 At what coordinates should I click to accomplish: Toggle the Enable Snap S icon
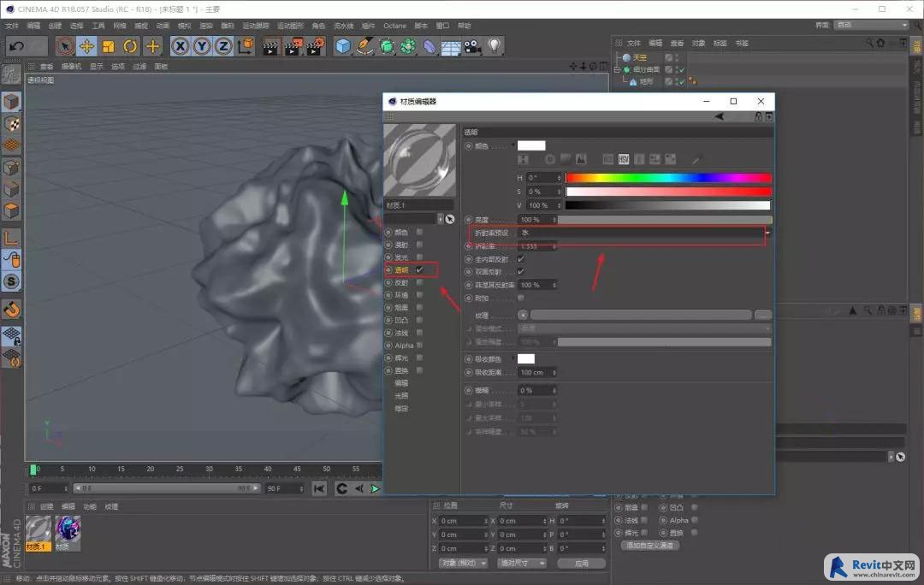11,281
